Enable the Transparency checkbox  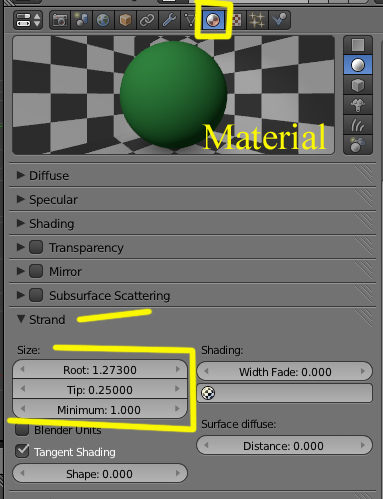[x=36, y=247]
